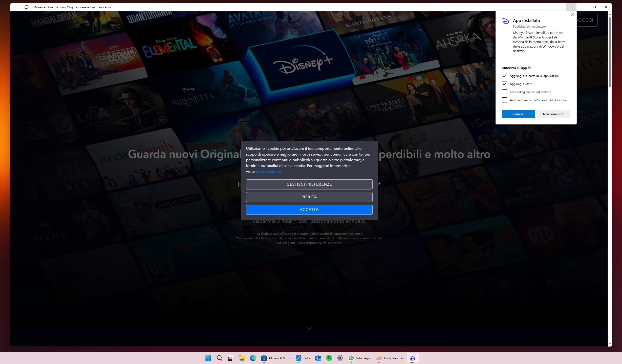
Task: Dismiss the App installata notification
Action: 572,15
